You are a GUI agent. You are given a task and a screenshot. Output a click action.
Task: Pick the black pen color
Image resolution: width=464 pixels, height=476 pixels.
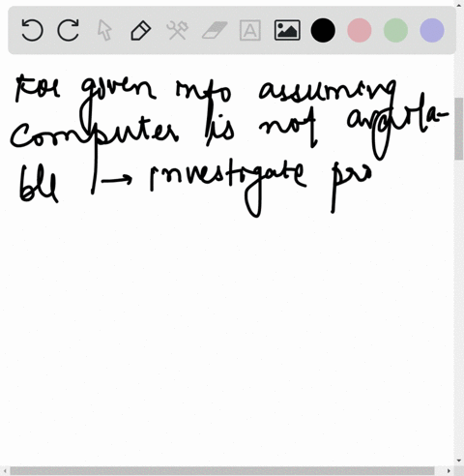point(323,30)
